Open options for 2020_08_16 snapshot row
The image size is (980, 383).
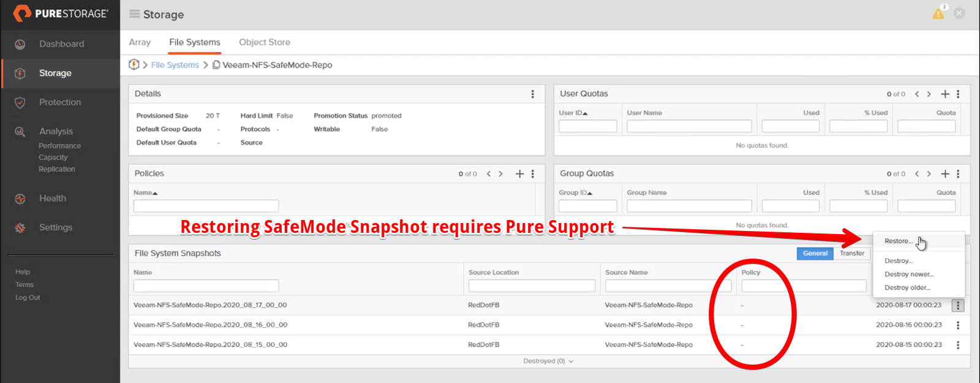click(958, 325)
